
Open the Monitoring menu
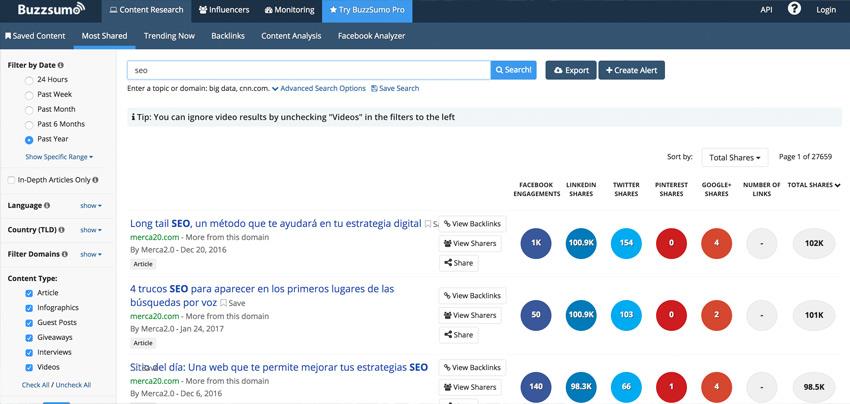point(289,10)
